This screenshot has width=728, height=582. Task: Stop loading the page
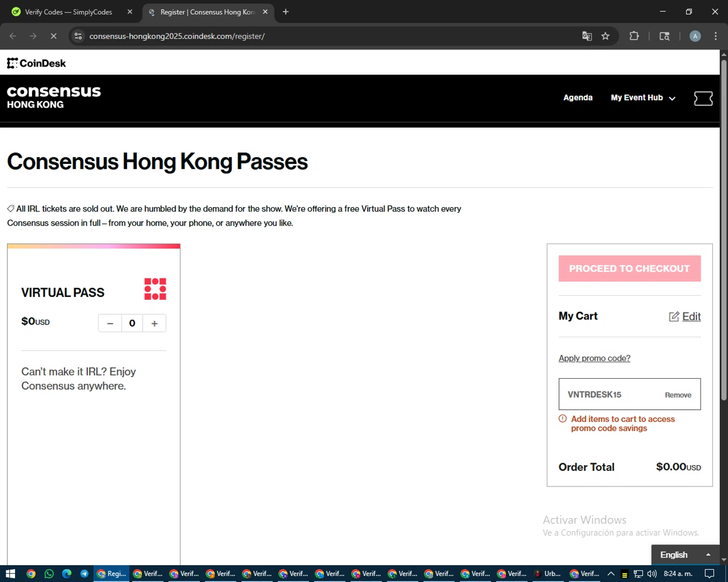(54, 36)
